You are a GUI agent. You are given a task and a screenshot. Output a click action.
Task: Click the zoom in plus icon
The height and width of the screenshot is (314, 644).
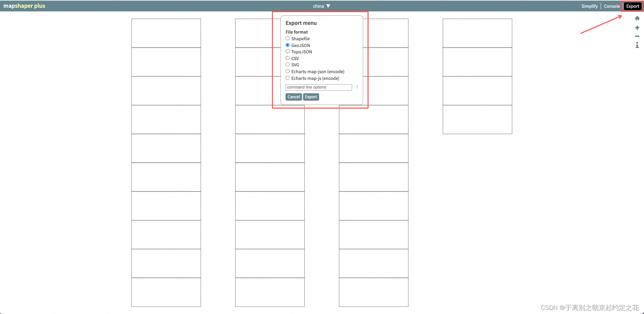point(637,28)
